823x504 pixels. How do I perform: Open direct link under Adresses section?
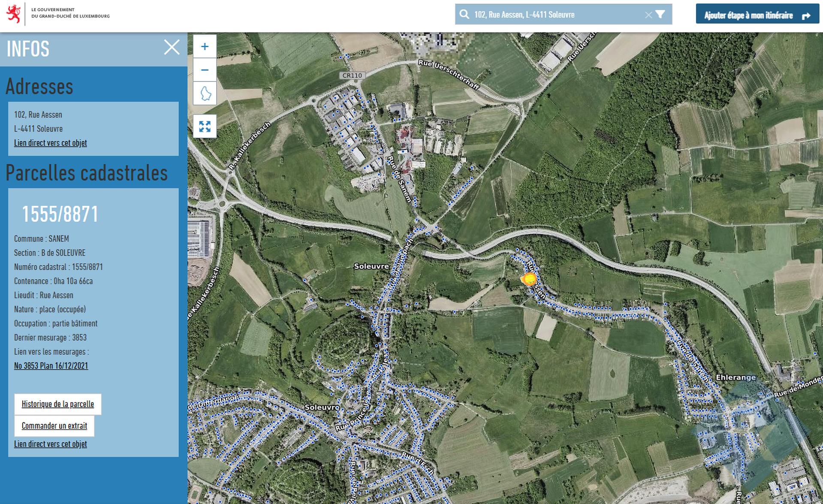(x=50, y=143)
